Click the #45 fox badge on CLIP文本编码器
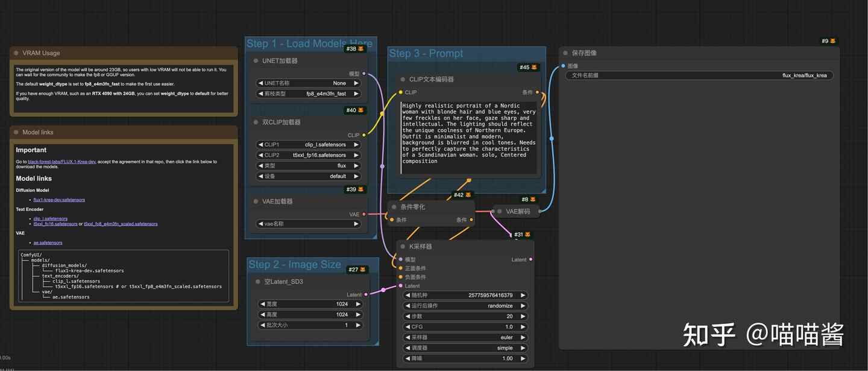This screenshot has width=868, height=371. (528, 68)
